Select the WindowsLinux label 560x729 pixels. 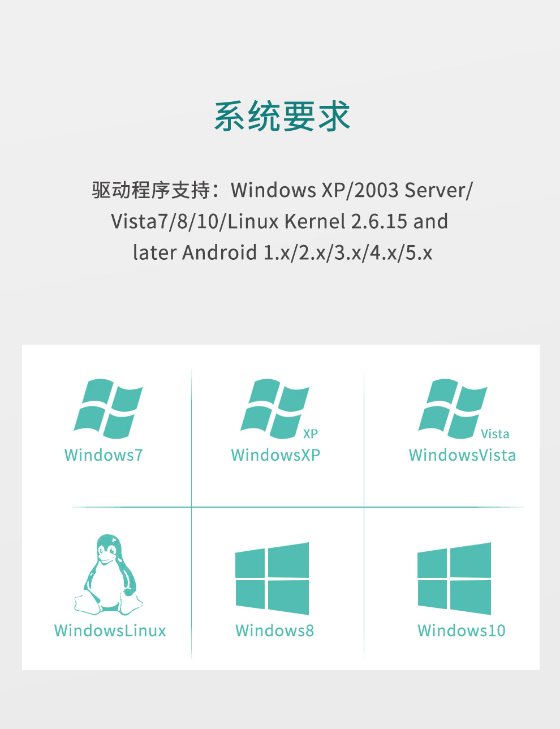(x=110, y=631)
